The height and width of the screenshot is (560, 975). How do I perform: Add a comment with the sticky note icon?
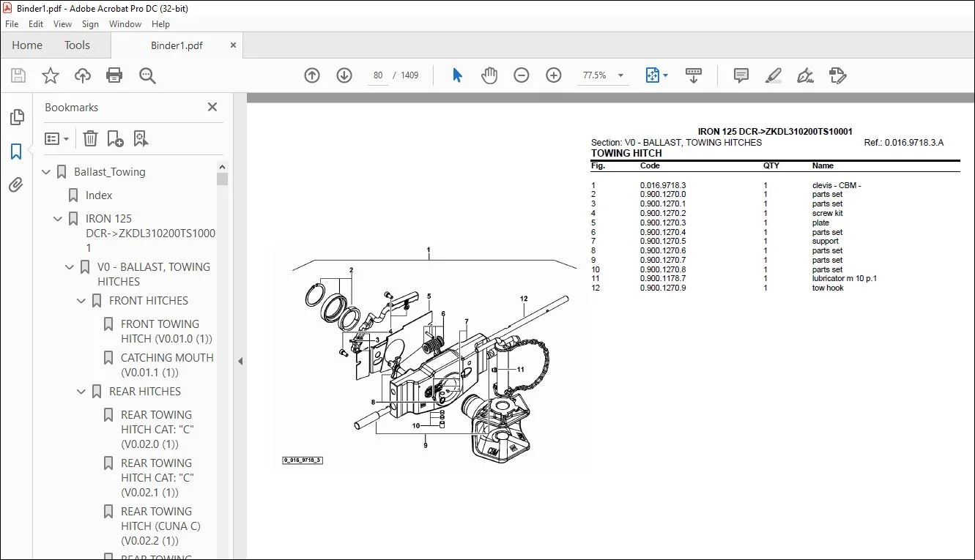[741, 75]
